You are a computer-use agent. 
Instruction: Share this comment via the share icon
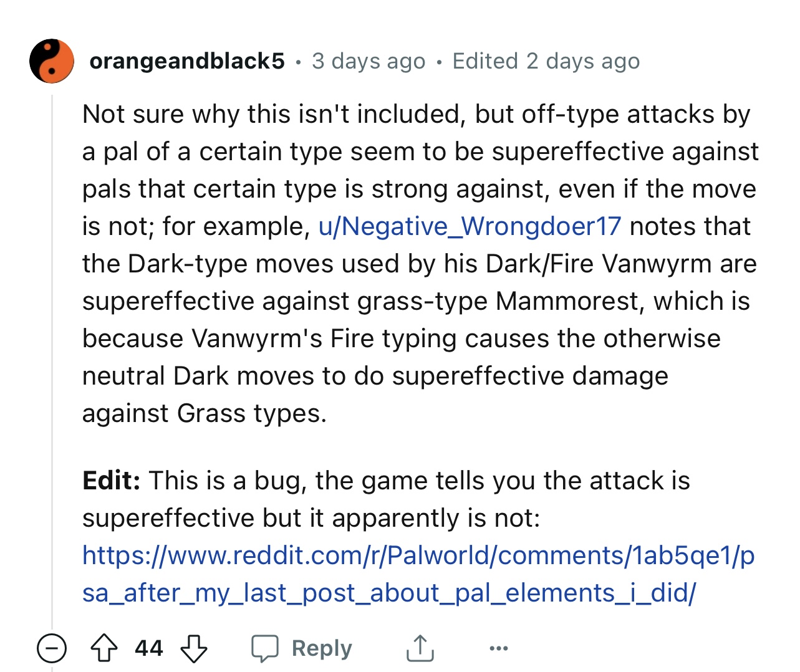(x=420, y=648)
